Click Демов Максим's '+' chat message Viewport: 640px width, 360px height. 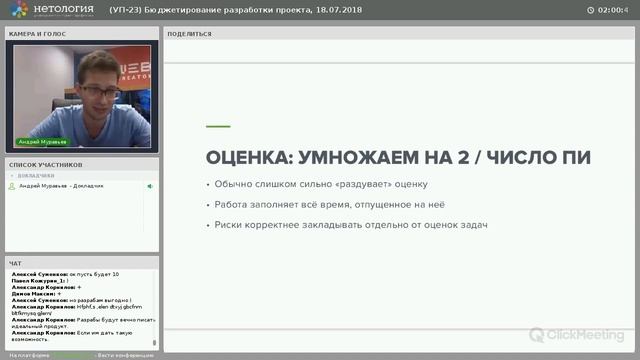click(36, 294)
